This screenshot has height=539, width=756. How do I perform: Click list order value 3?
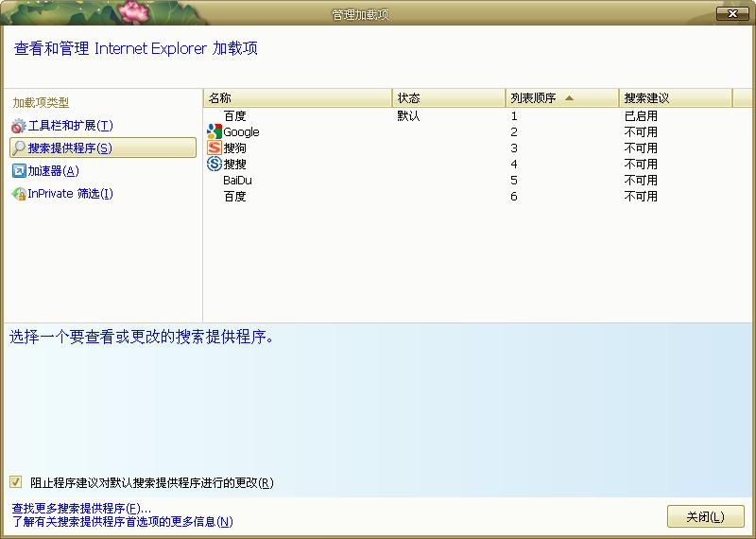(x=514, y=148)
